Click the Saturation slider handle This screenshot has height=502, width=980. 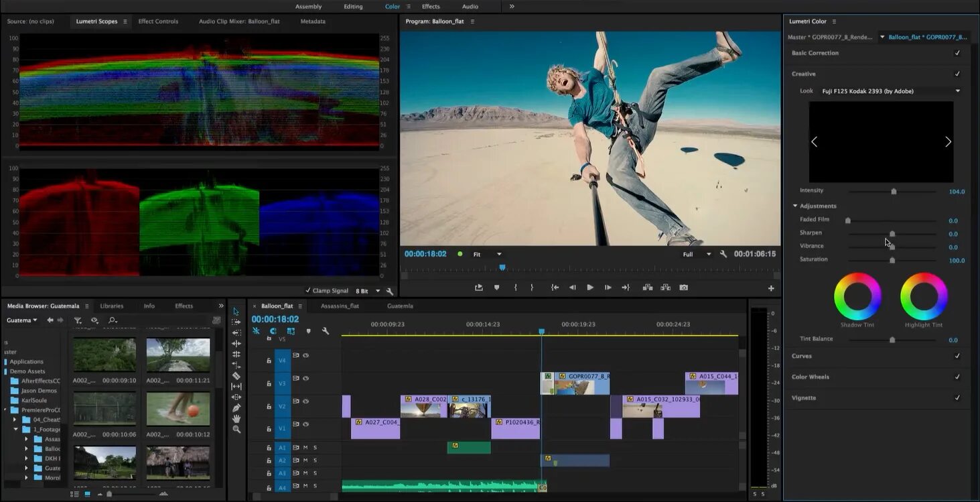pyautogui.click(x=892, y=260)
